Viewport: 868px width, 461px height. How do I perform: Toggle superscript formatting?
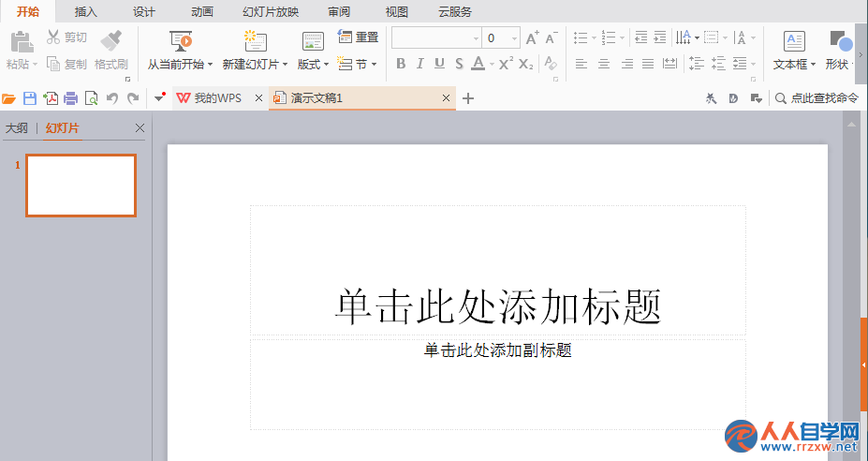click(x=506, y=63)
